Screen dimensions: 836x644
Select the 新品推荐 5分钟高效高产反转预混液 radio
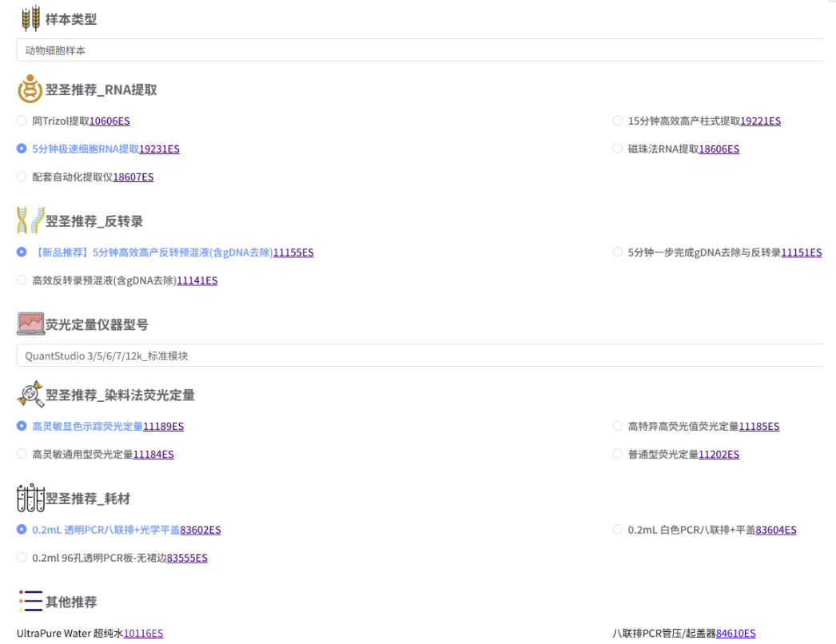tap(22, 252)
